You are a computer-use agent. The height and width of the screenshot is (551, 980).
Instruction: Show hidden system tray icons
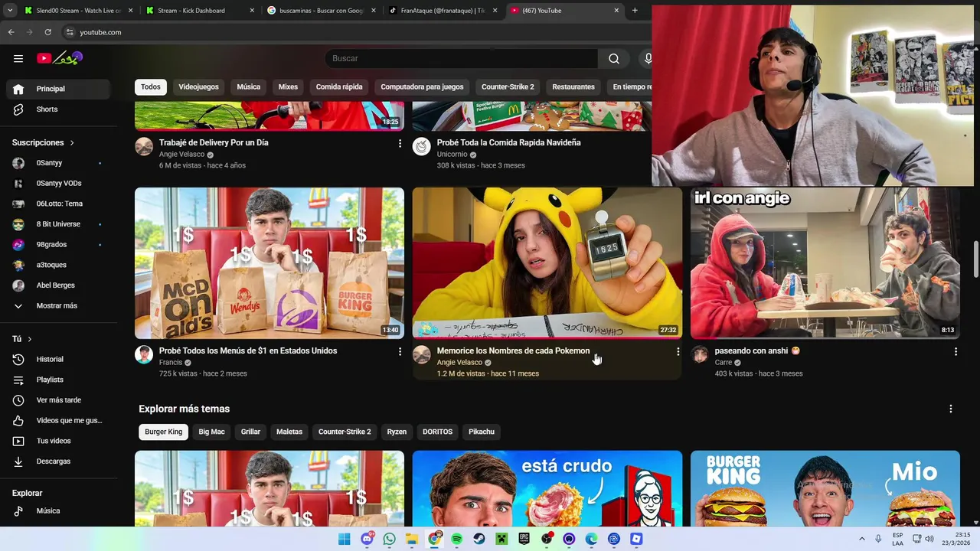point(862,539)
